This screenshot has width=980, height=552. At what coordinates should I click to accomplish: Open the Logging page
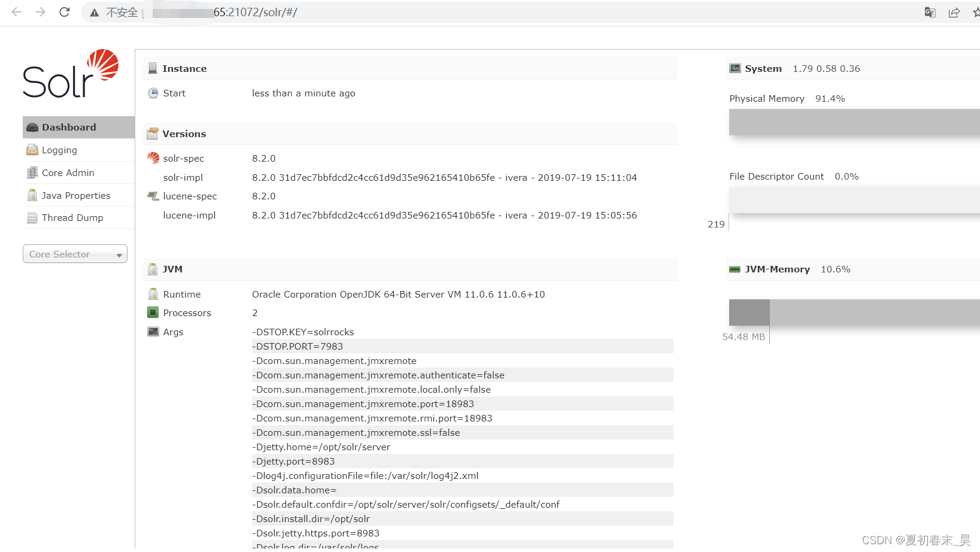point(78,150)
